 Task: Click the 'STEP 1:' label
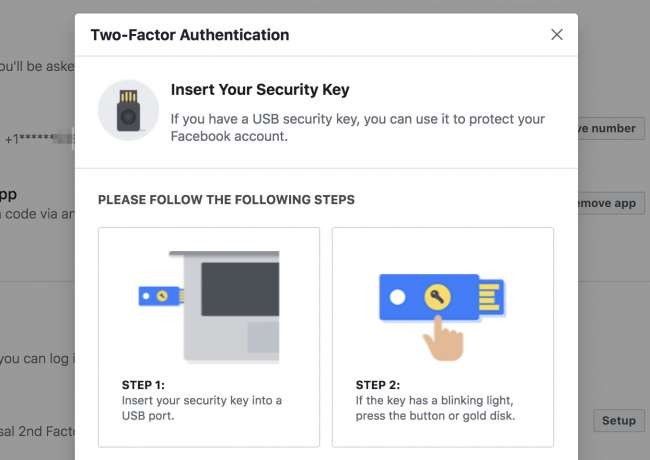point(143,384)
